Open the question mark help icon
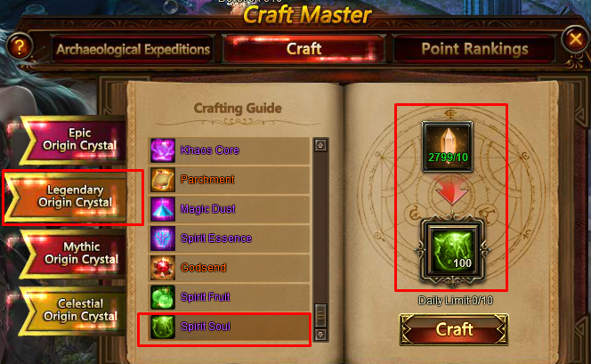The height and width of the screenshot is (364, 591). coord(20,47)
